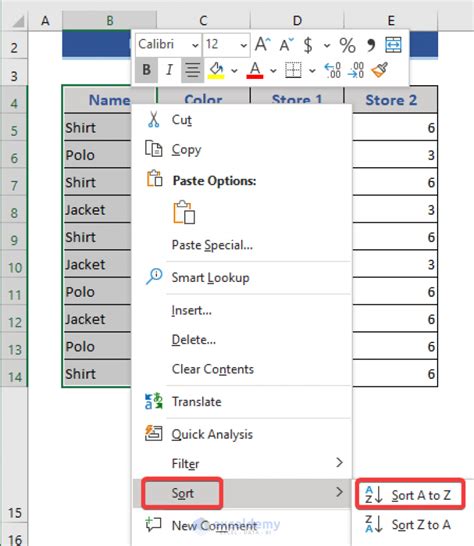The width and height of the screenshot is (474, 546).
Task: Toggle Center alignment button
Action: pos(192,70)
